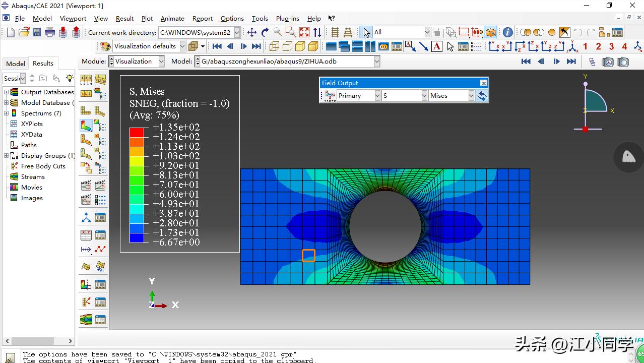Click the Auto-Fit View icon

tap(304, 32)
